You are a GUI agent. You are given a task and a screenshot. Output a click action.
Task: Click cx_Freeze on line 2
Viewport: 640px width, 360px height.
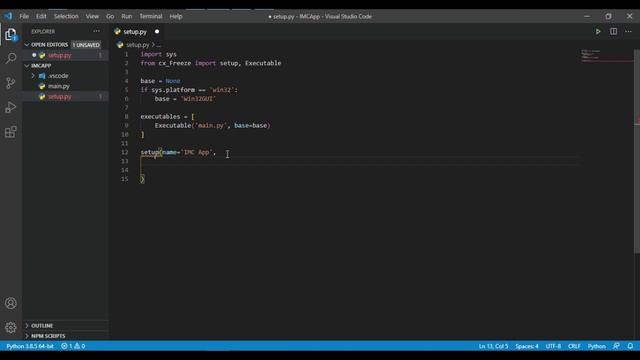tap(175, 63)
